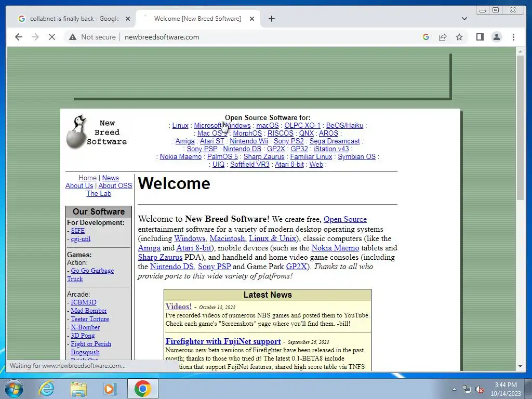Open the X-Bomber game link
Viewport: 532px width, 399px height.
click(85, 327)
